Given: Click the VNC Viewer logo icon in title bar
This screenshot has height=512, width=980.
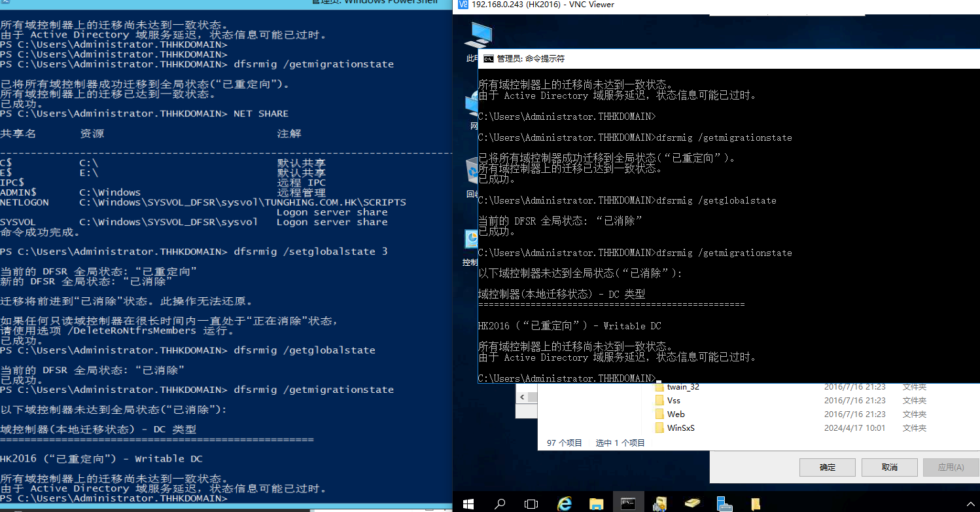Looking at the screenshot, I should [463, 5].
